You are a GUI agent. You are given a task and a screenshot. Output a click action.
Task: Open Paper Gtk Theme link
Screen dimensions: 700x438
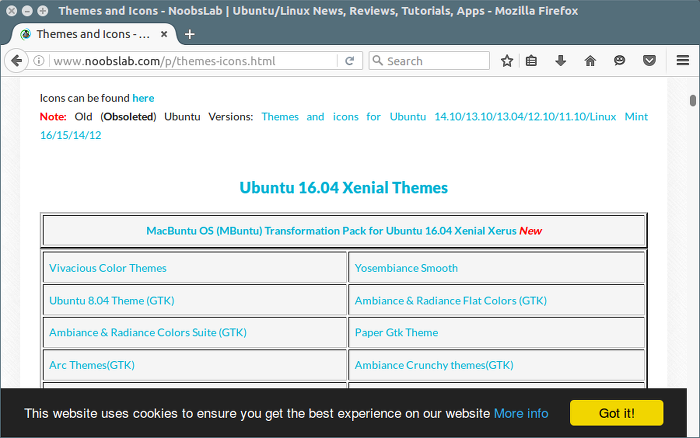pos(396,333)
